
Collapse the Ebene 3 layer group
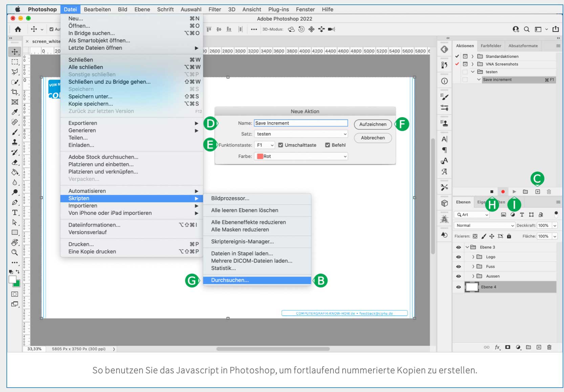(x=467, y=247)
